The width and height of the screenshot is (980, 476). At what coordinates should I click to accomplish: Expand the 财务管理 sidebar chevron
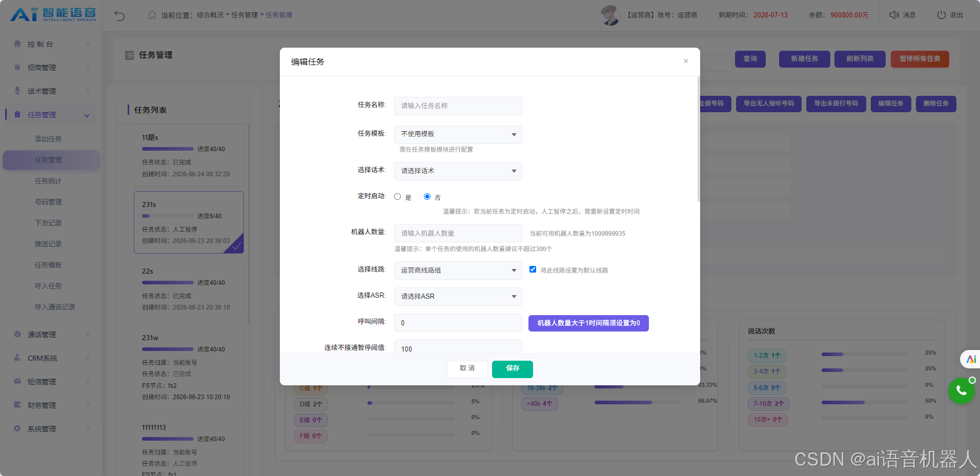coord(88,405)
